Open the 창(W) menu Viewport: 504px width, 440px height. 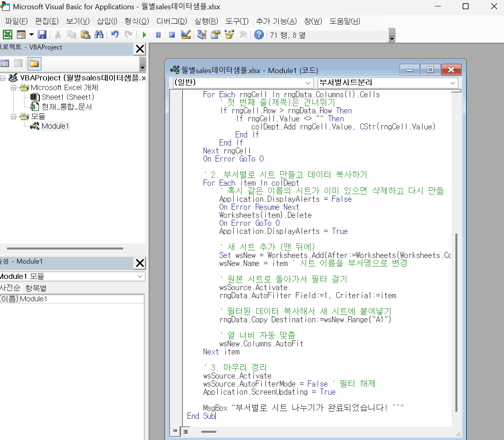[x=313, y=21]
